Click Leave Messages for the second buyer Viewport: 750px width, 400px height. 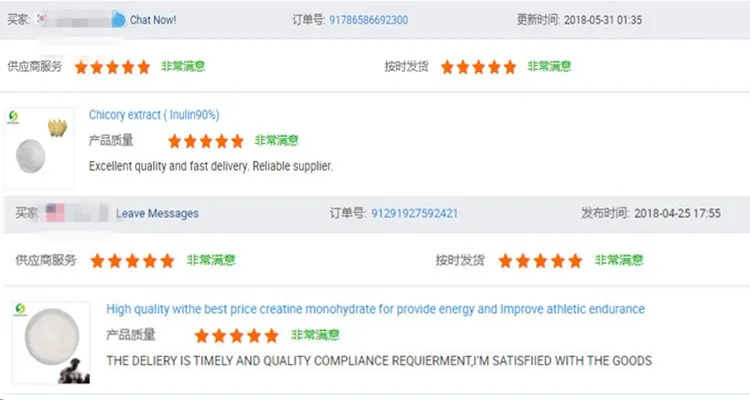157,213
